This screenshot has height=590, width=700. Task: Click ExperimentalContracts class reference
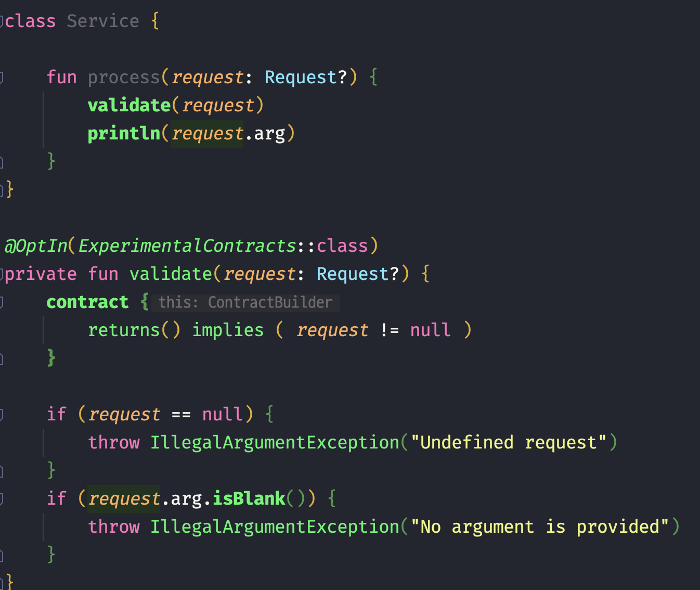point(187,246)
